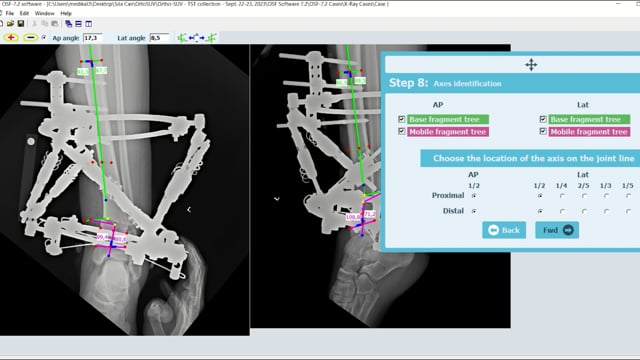Screen dimensions: 640x360
Task: Click the tile horizontally toolbar icon
Action: pyautogui.click(x=78, y=24)
